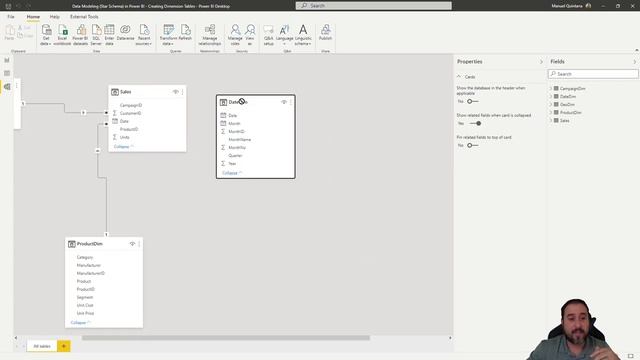Open more options for Sales table
Image resolution: width=640 pixels, height=360 pixels.
[x=182, y=92]
